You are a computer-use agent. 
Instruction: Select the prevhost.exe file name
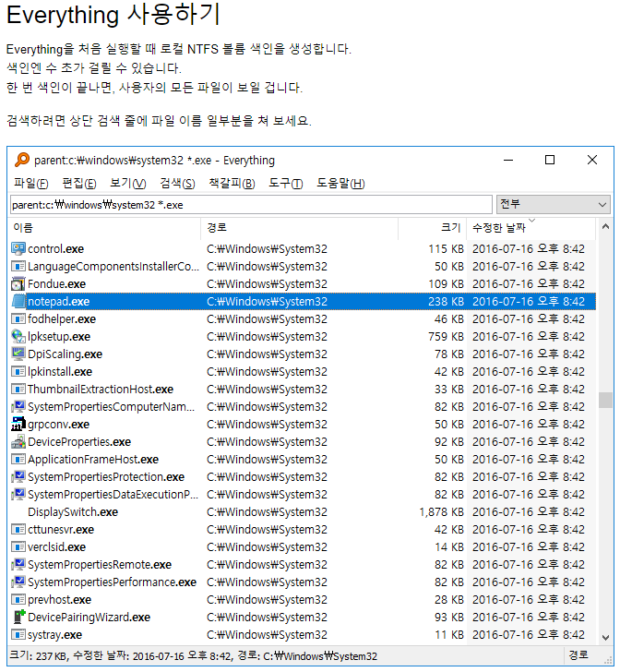point(60,600)
